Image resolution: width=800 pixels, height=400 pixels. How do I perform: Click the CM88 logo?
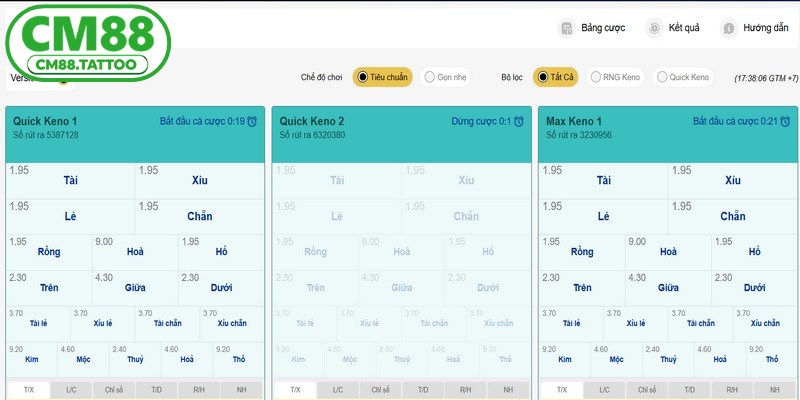click(x=88, y=42)
